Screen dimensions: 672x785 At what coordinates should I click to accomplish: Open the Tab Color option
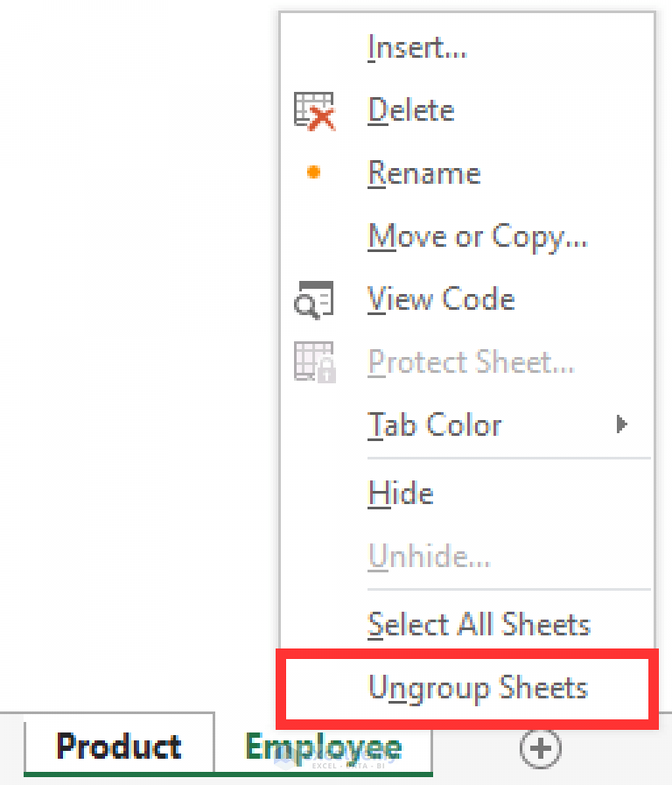(x=435, y=424)
